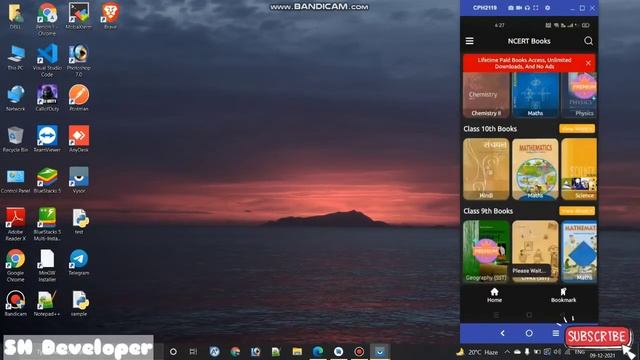Select the Network desktop icon
Image resolution: width=640 pixels, height=360 pixels.
[16, 98]
